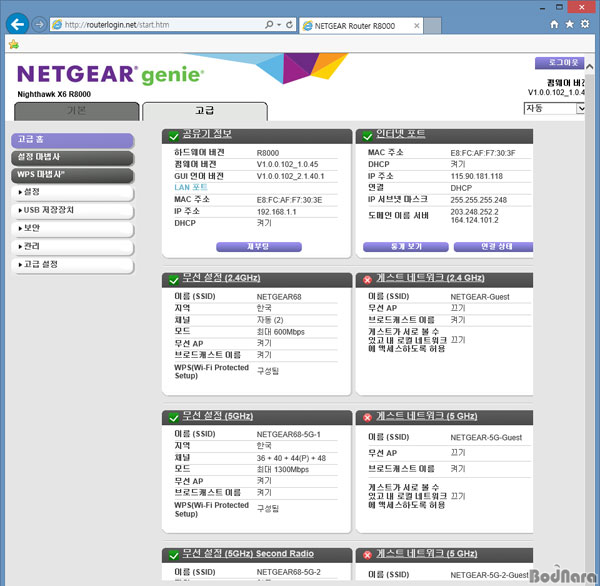Image resolution: width=600 pixels, height=586 pixels.
Task: Click the red X icon next to NETGEAR-5G-2-Guest's 게스트 네트워크 (5 GHz) header
Action: pyautogui.click(x=367, y=555)
